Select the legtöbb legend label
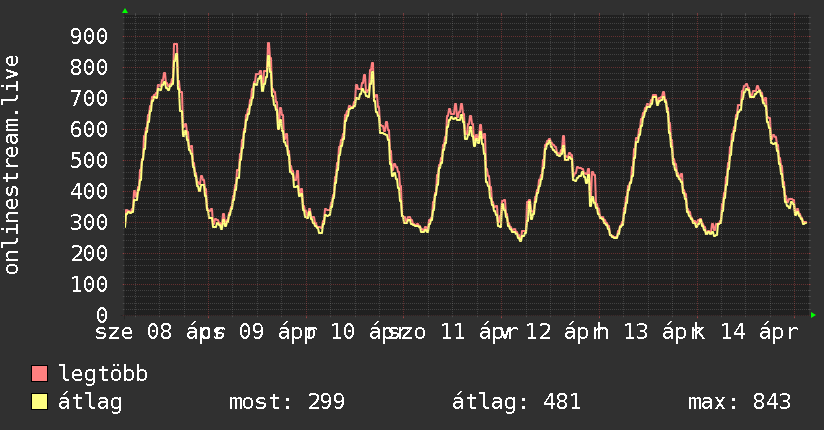824x430 pixels. tap(103, 374)
